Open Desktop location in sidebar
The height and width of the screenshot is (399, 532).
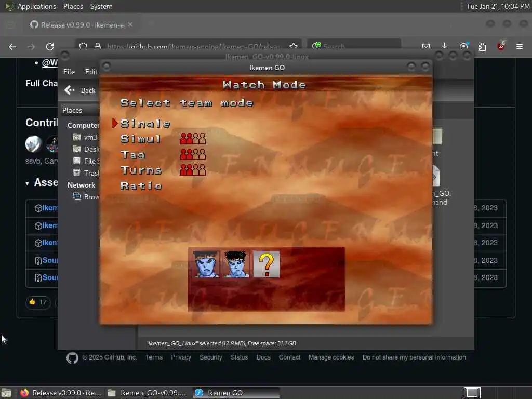coord(86,149)
